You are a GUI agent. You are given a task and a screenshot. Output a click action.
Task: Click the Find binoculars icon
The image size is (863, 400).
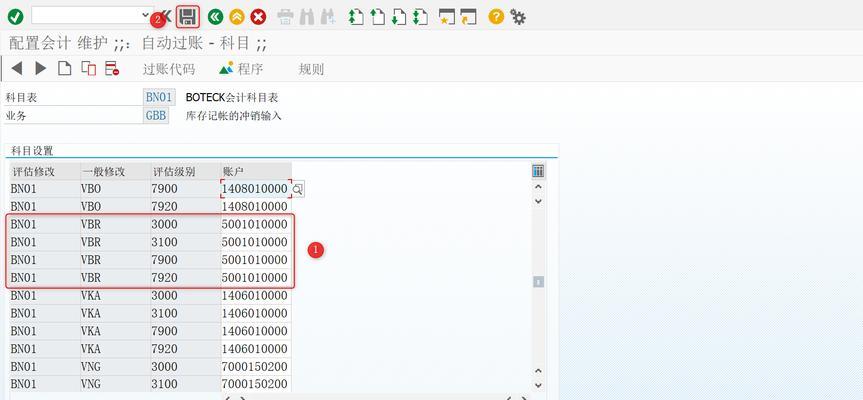coord(307,17)
